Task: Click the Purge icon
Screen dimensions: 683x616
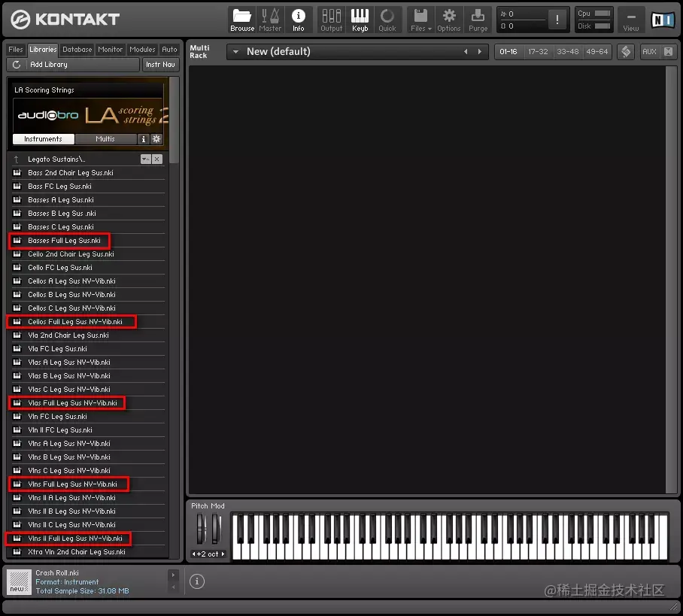Action: pyautogui.click(x=478, y=17)
